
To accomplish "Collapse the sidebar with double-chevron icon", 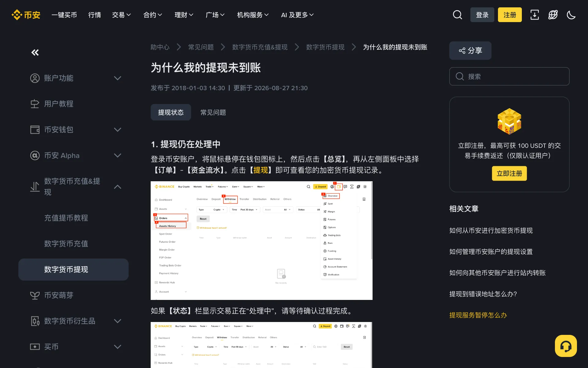I will click(x=35, y=52).
